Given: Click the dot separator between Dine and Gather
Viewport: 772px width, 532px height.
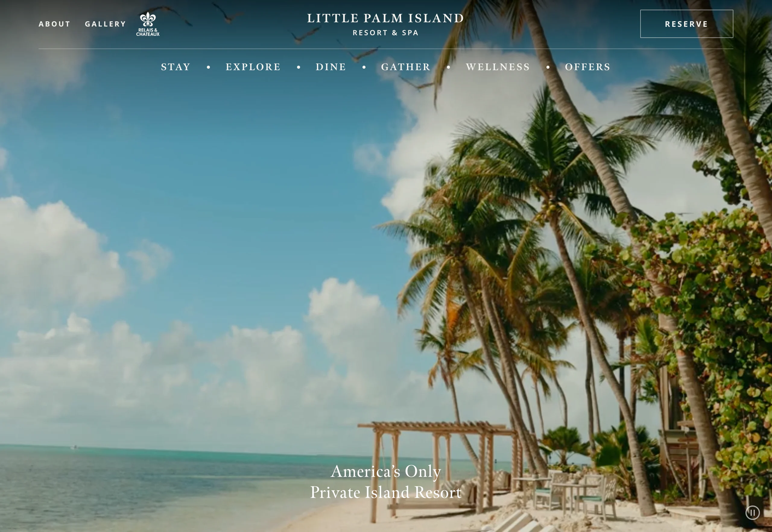Looking at the screenshot, I should [364, 67].
